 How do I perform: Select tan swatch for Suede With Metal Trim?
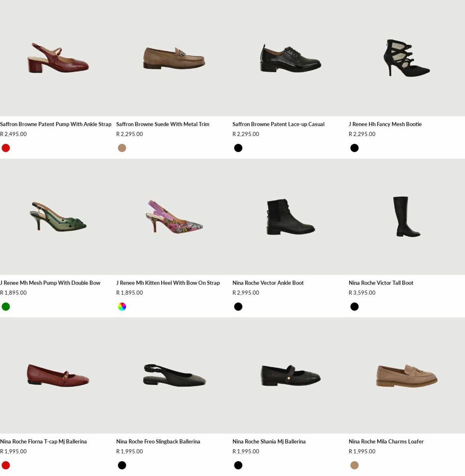click(122, 148)
